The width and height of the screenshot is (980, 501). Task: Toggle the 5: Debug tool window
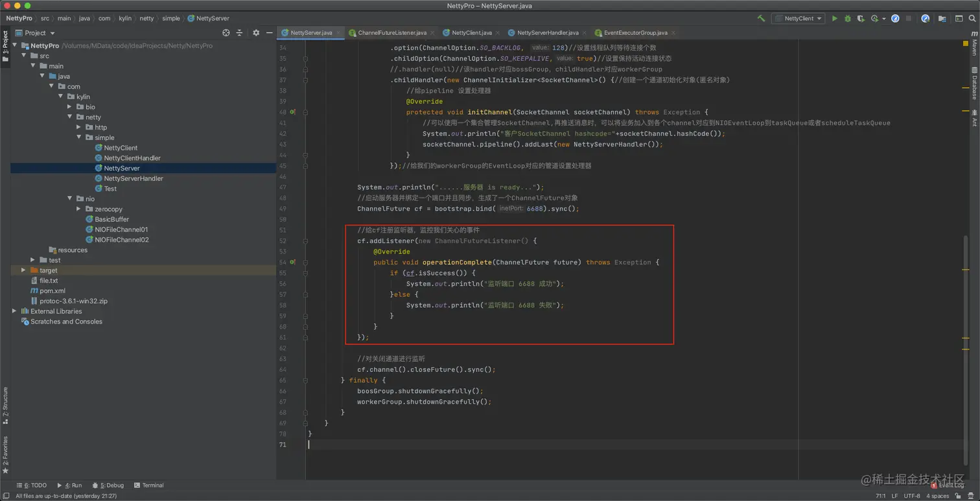pyautogui.click(x=108, y=485)
